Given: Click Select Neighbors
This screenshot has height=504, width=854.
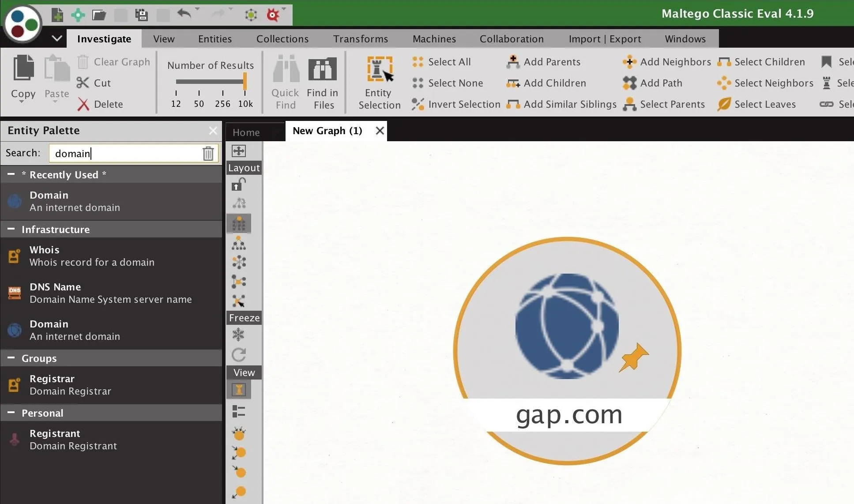Looking at the screenshot, I should (x=765, y=83).
